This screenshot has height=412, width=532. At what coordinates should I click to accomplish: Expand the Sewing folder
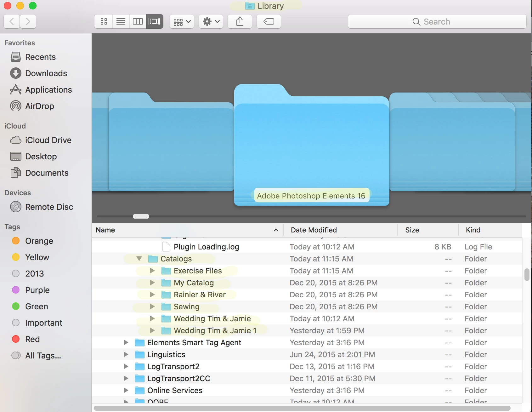[x=152, y=306]
